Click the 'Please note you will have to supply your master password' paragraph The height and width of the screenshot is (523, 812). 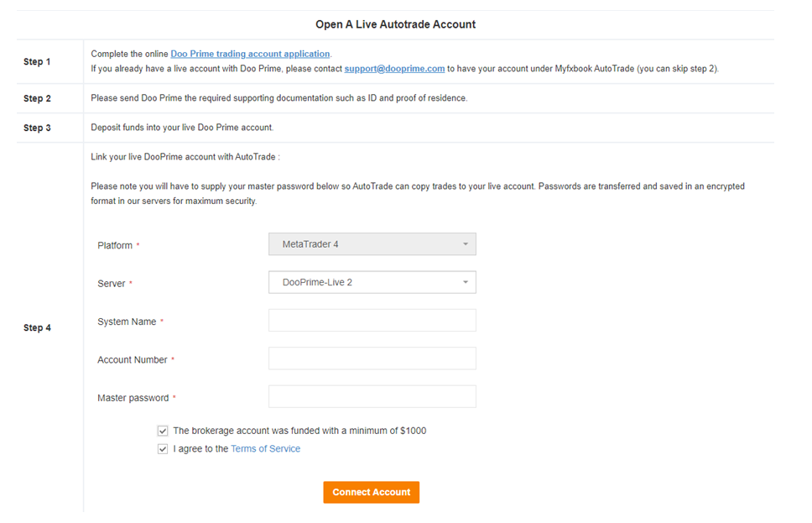pos(418,193)
